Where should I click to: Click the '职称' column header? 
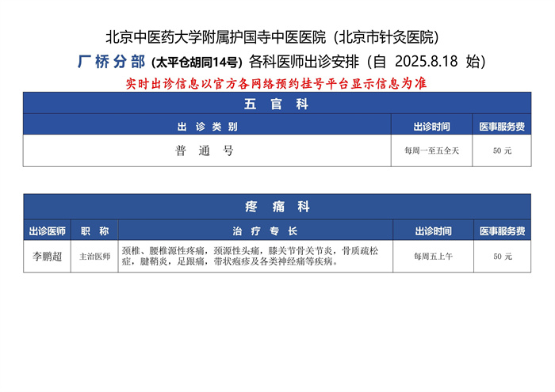(x=94, y=231)
